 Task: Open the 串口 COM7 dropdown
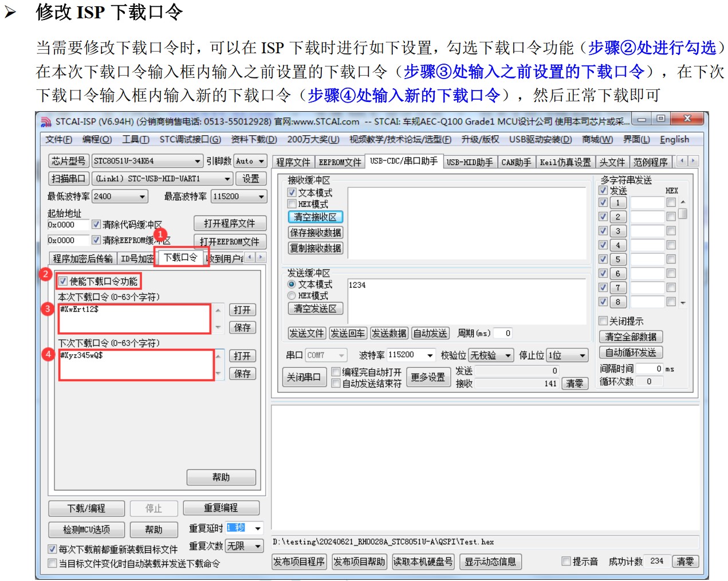coord(326,355)
